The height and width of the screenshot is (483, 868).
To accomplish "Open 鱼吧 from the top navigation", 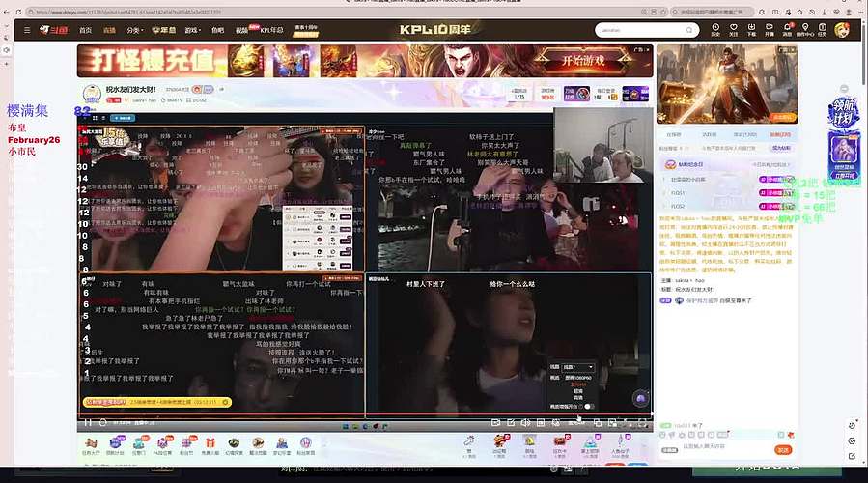I will pyautogui.click(x=218, y=30).
